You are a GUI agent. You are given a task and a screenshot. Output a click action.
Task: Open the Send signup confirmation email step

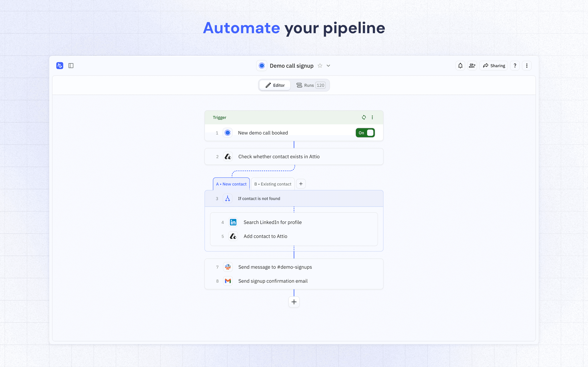[273, 281]
